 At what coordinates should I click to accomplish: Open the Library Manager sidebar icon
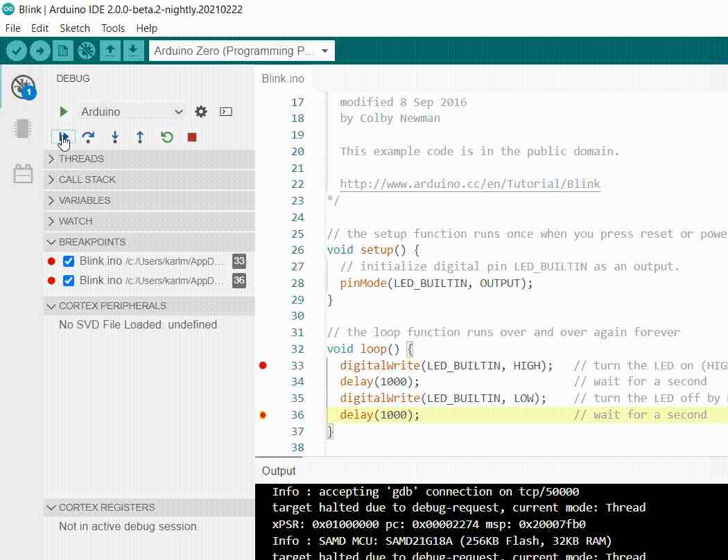[x=23, y=173]
